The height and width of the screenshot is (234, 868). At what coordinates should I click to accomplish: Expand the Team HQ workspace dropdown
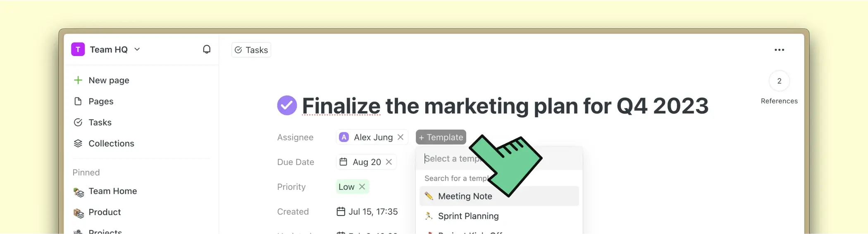click(137, 50)
